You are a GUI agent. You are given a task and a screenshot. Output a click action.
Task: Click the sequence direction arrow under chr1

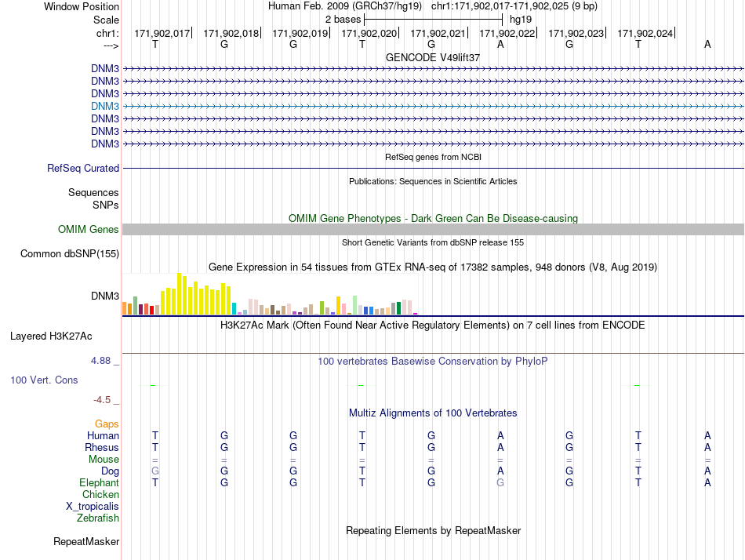pyautogui.click(x=111, y=45)
